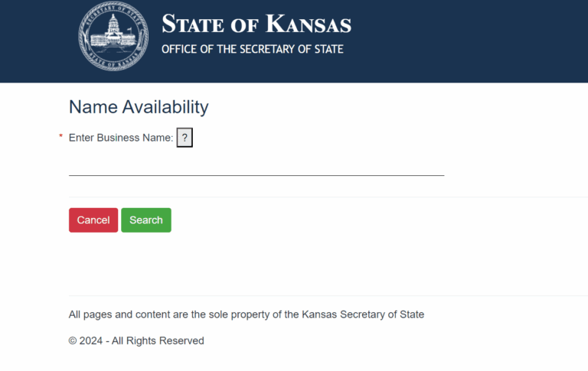Click the divider line above Cancel button

tap(328, 197)
